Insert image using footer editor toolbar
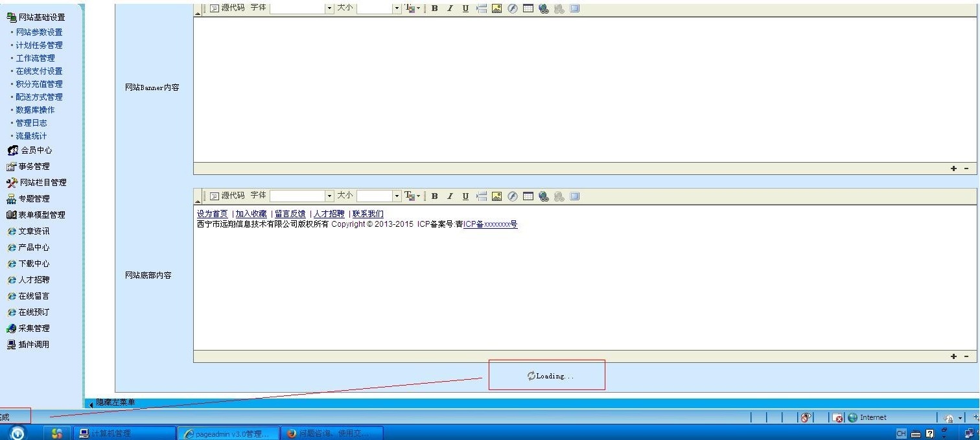The image size is (980, 440). click(x=496, y=196)
